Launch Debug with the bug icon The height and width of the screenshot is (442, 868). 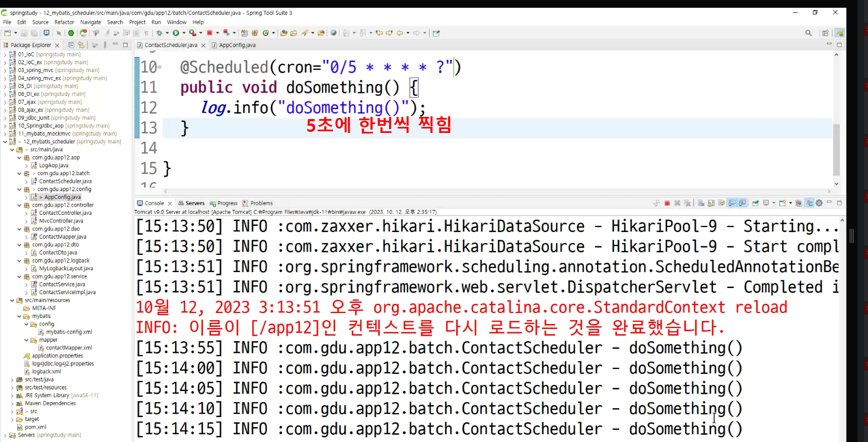coord(159,33)
